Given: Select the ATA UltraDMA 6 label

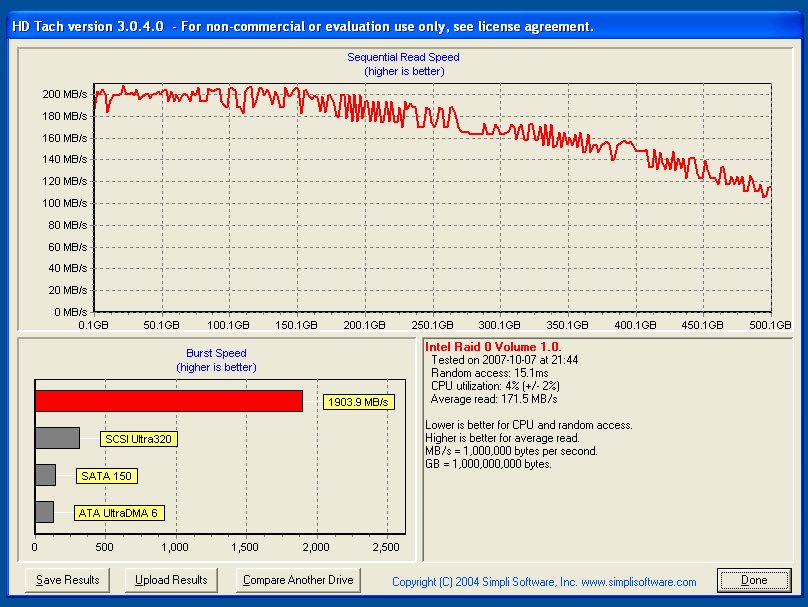Looking at the screenshot, I should (119, 513).
